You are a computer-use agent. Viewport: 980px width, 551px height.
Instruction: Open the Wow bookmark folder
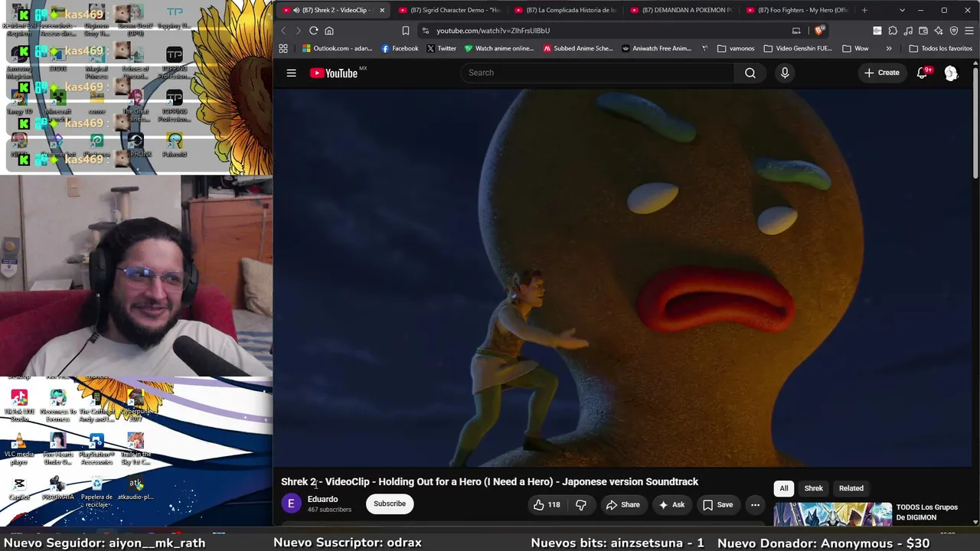coord(855,48)
